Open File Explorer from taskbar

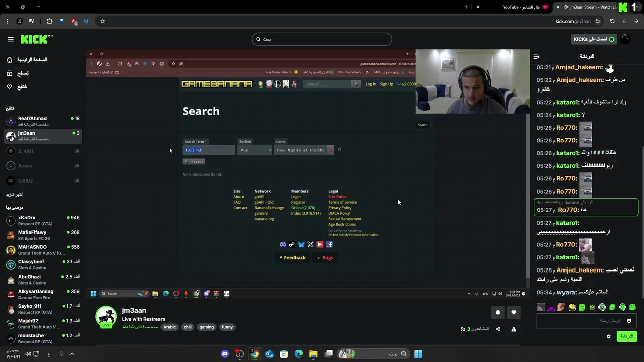313,354
